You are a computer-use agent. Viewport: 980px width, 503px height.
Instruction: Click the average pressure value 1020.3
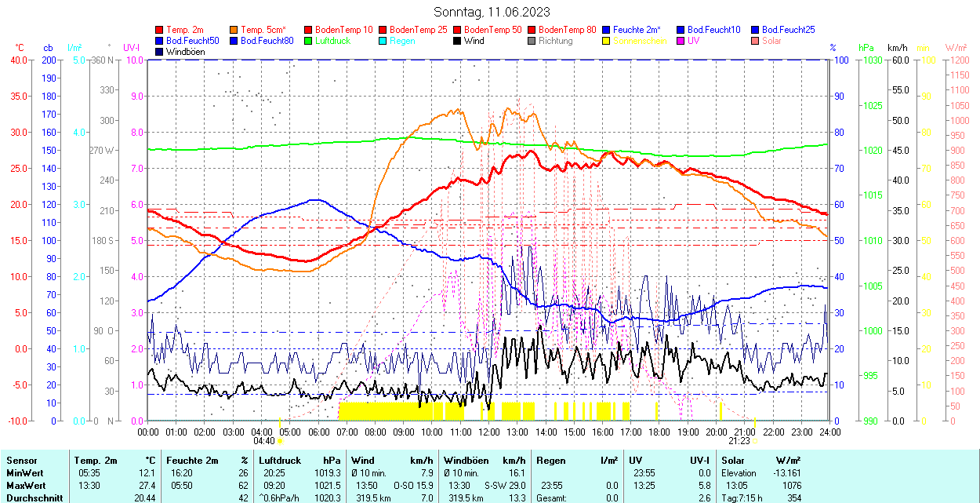point(328,498)
